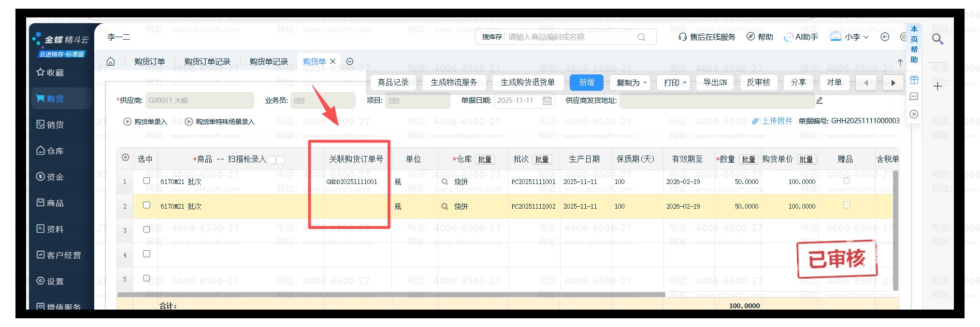Expand the 复制为 dropdown
Screen dimensions: 980x327
tap(631, 83)
